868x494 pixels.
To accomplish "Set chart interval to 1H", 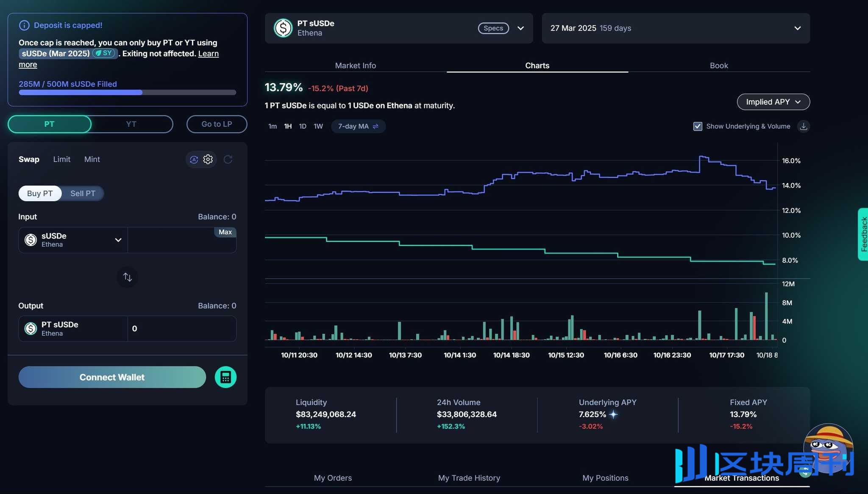I will click(x=288, y=126).
